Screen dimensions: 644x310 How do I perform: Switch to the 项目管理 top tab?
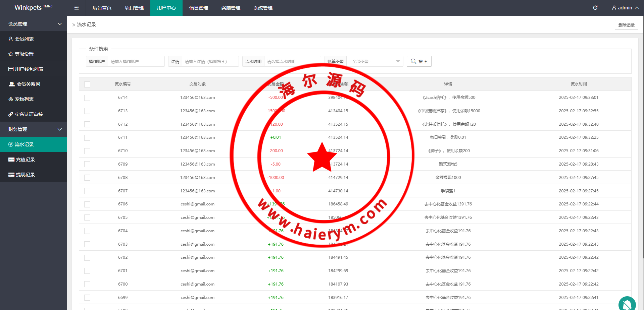point(134,8)
